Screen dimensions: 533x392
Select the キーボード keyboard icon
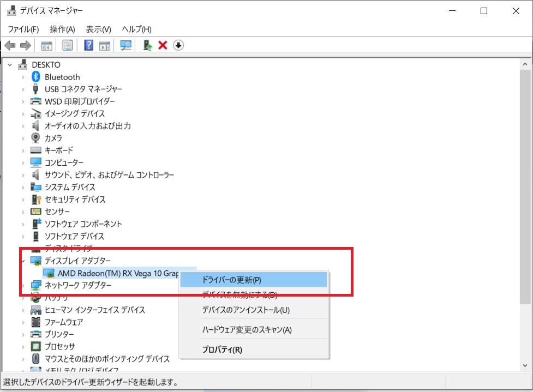[x=35, y=150]
